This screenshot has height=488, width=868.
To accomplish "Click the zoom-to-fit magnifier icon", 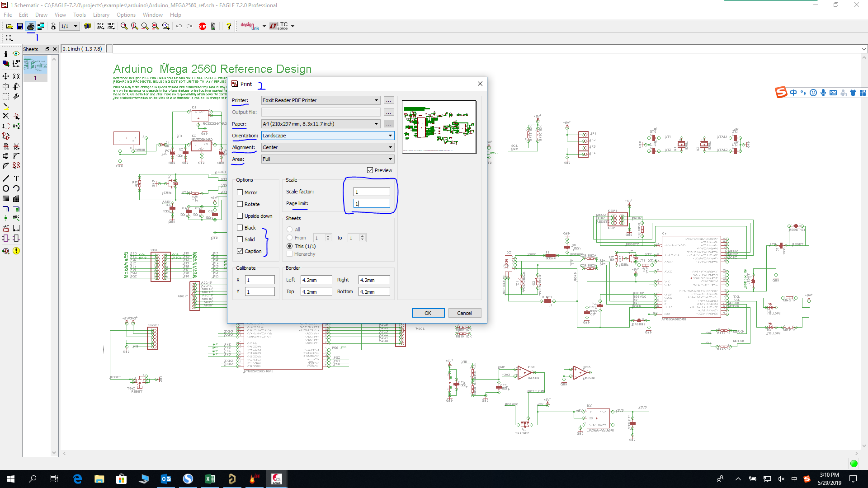I will tap(124, 26).
